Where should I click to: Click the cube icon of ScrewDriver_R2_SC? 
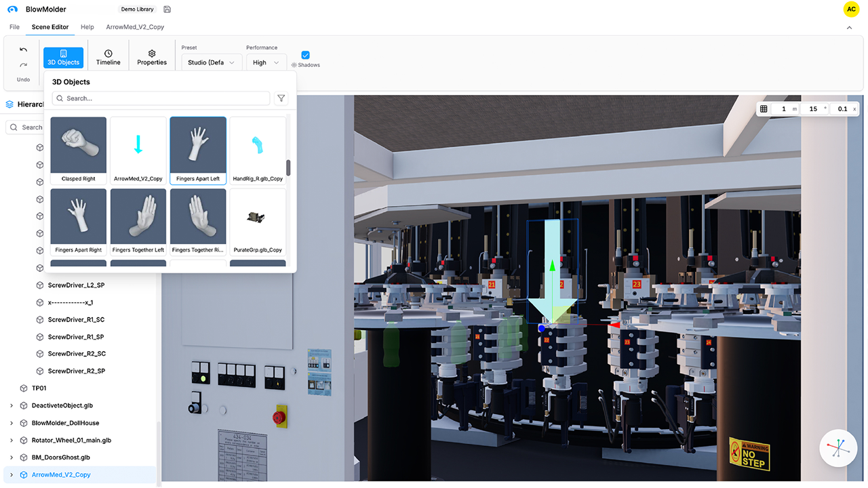(x=39, y=354)
